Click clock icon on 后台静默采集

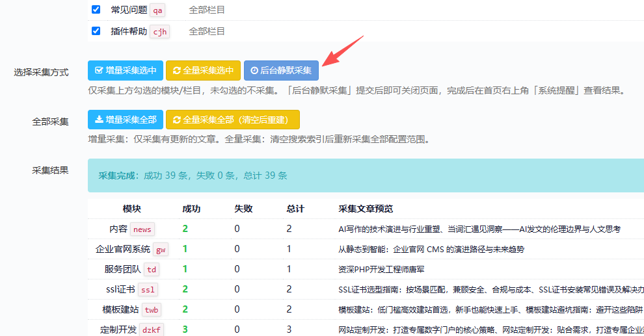pos(254,71)
